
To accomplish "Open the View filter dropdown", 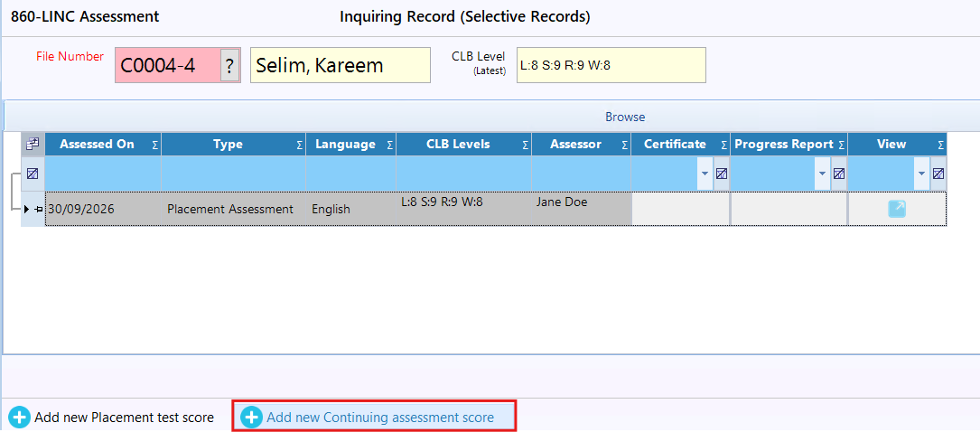I will pyautogui.click(x=921, y=174).
